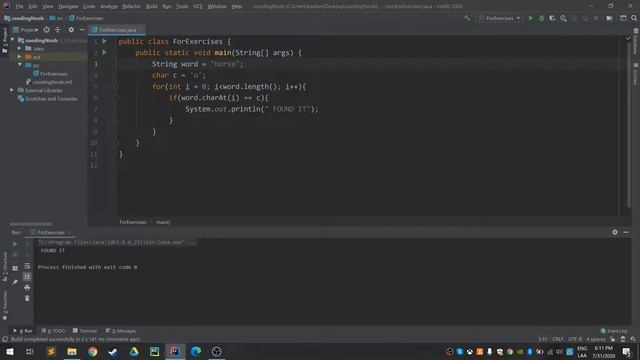This screenshot has height=360, width=640.
Task: Start debugging with the green bug icon
Action: [541, 18]
